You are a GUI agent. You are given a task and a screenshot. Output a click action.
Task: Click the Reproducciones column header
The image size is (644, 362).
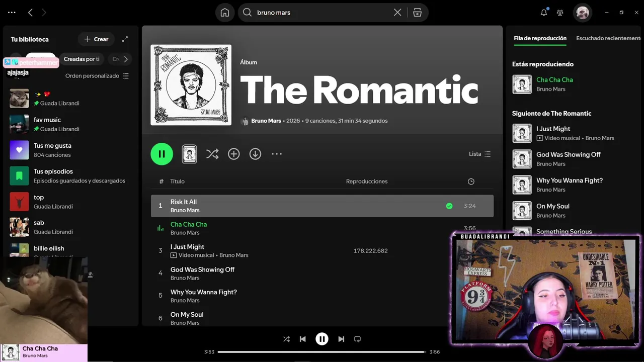(x=367, y=182)
